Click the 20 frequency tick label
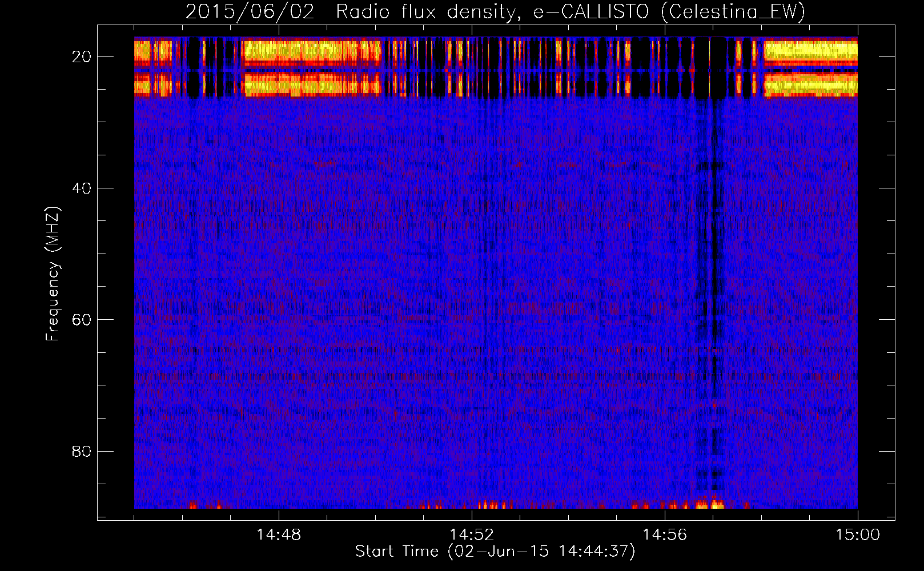The width and height of the screenshot is (924, 571). click(x=82, y=57)
